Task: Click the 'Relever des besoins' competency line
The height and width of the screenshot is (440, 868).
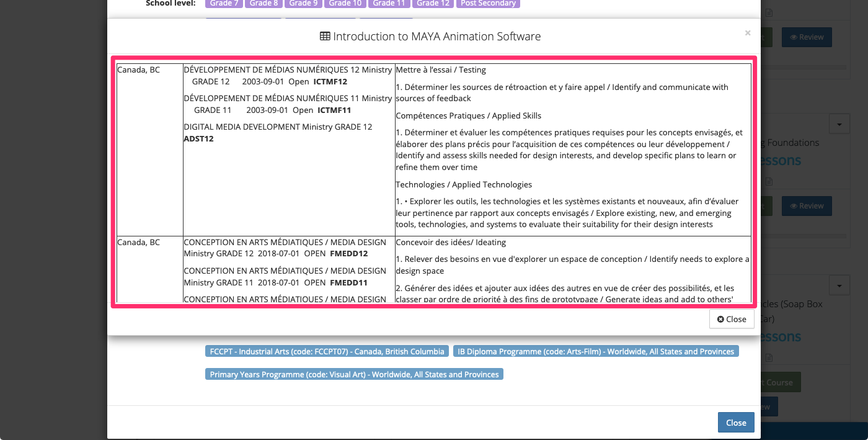Action: 572,265
